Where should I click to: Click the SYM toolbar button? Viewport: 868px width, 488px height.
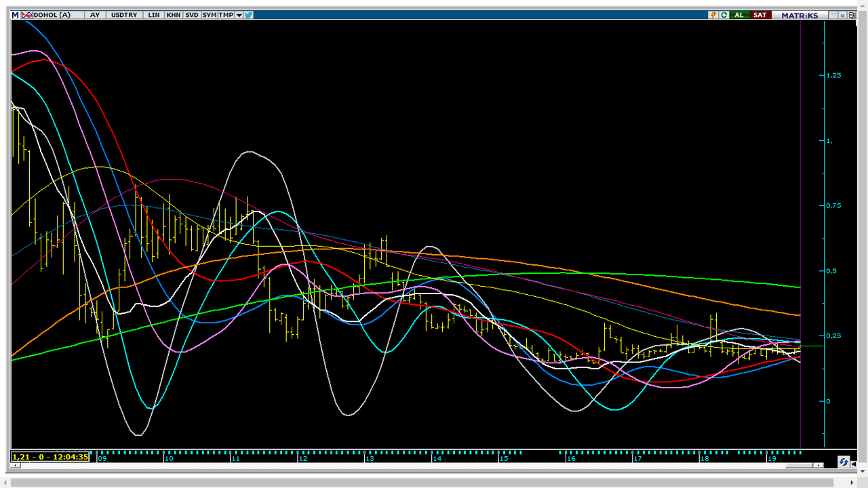click(210, 15)
